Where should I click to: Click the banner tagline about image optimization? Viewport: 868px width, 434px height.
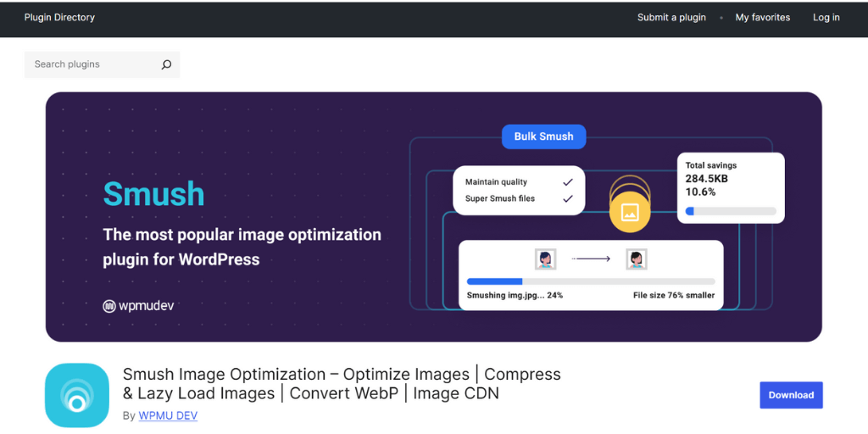click(242, 247)
